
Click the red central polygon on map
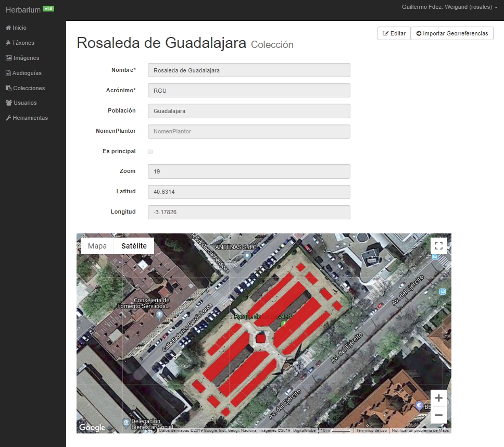tap(261, 338)
